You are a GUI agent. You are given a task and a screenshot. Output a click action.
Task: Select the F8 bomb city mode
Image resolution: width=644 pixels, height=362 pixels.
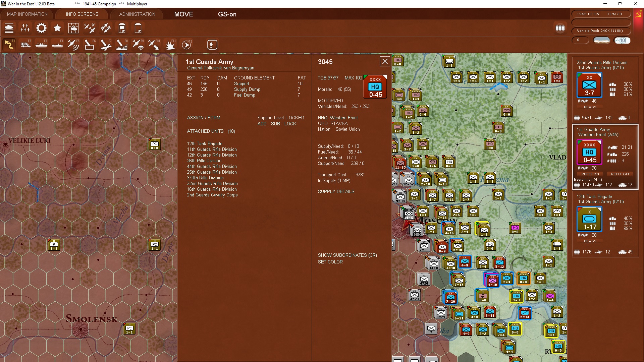click(x=122, y=45)
